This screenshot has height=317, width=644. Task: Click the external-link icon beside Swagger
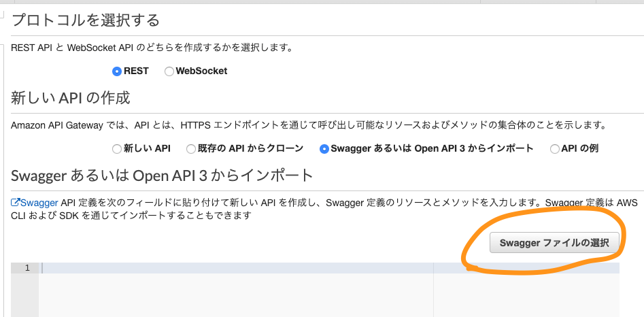(15, 202)
